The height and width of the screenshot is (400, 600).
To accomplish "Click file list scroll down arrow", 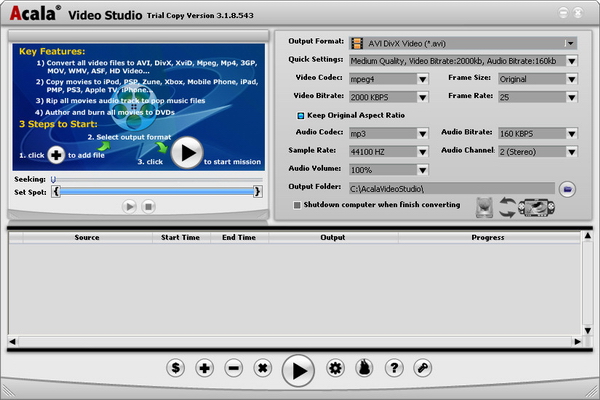I will pos(588,330).
